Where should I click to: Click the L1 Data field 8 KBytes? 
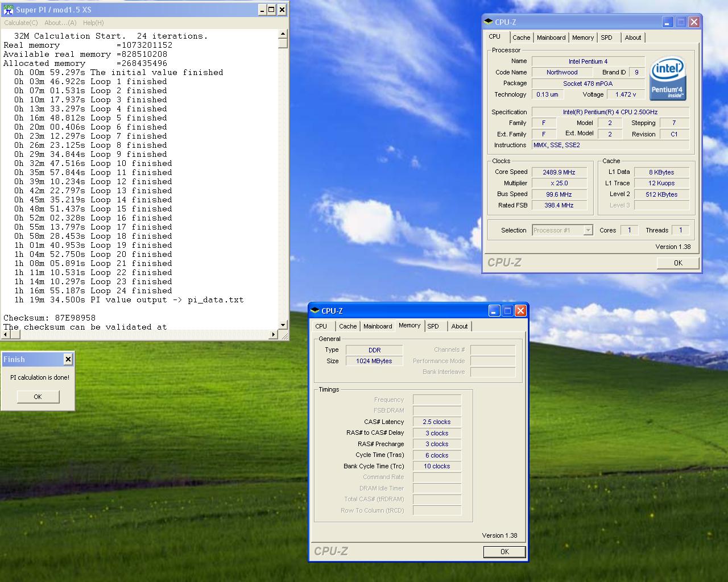click(x=661, y=172)
